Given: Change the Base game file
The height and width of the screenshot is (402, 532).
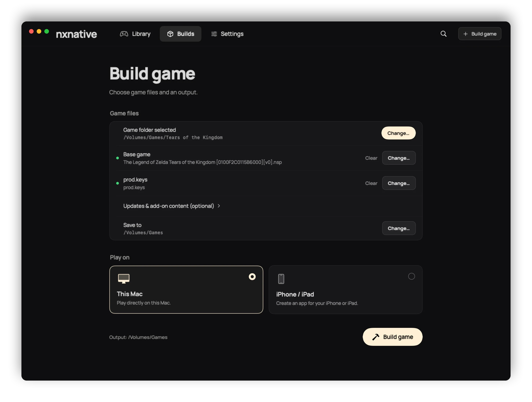Looking at the screenshot, I should click(x=398, y=158).
